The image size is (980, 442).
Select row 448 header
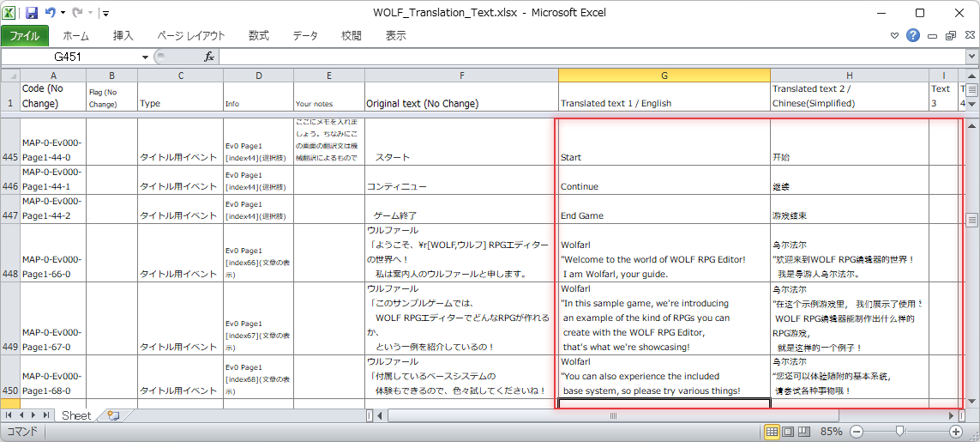[10, 253]
